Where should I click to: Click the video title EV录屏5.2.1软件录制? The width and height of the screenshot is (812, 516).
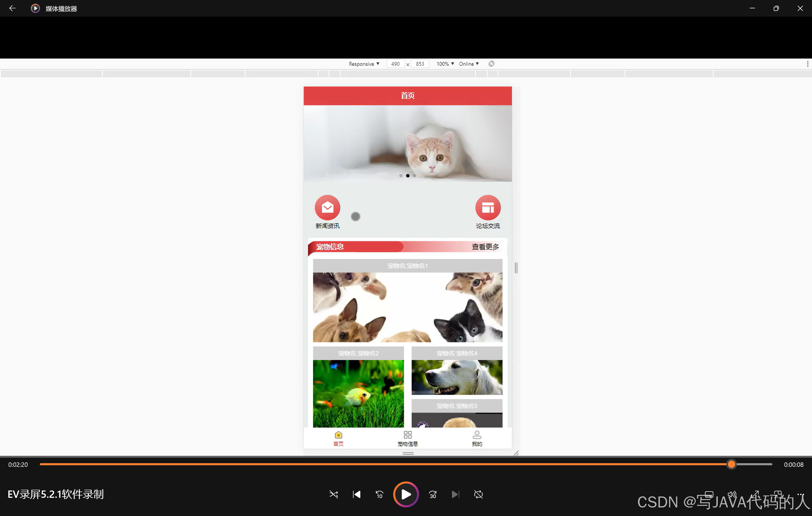(56, 494)
